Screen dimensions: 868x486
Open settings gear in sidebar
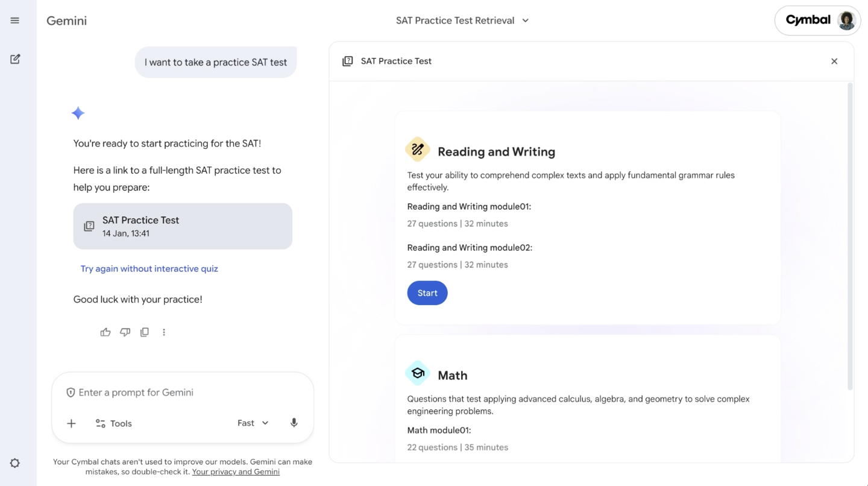(x=15, y=463)
